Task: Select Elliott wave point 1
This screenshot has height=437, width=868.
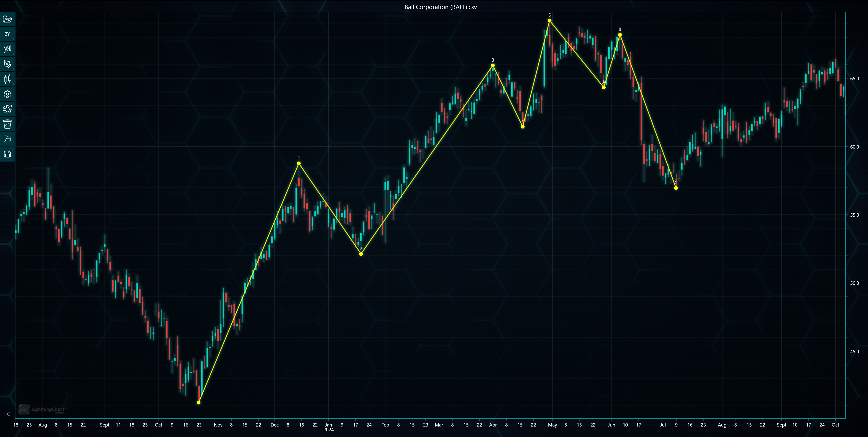Action: tap(299, 164)
